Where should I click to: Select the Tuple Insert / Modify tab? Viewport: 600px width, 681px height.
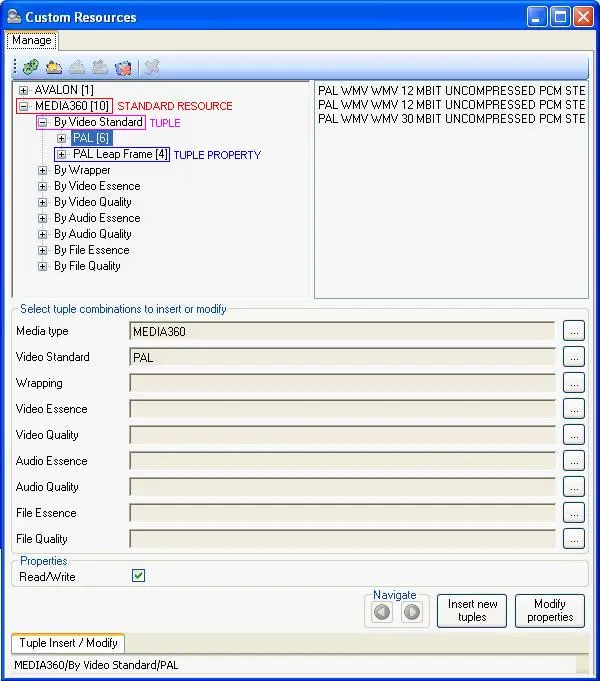click(68, 643)
